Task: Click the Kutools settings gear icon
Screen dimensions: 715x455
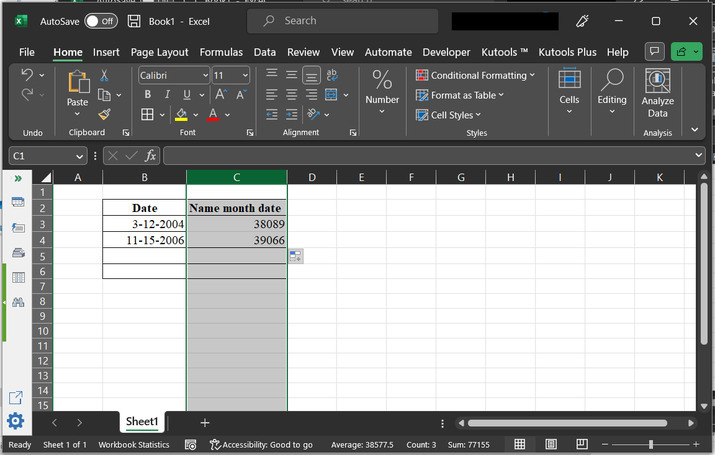Action: [15, 421]
